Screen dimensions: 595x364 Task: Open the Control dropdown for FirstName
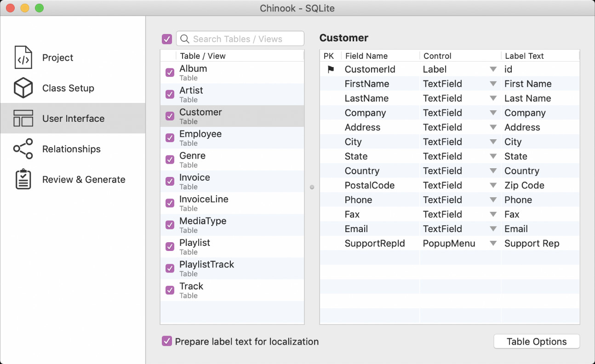pos(493,84)
